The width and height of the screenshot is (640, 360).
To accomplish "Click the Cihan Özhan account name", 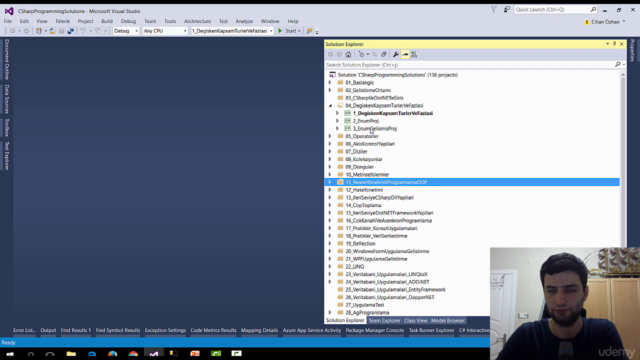I will 606,22.
